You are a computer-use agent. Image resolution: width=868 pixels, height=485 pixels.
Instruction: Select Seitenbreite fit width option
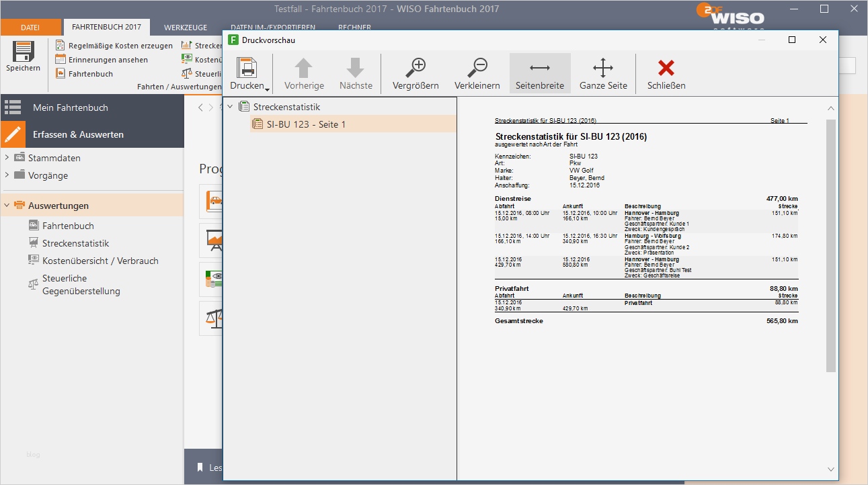540,73
